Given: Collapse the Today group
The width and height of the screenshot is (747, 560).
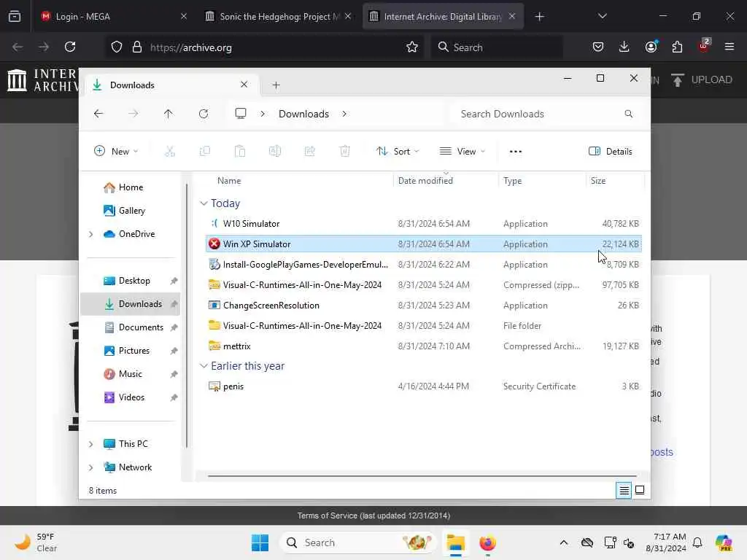Looking at the screenshot, I should [x=204, y=203].
